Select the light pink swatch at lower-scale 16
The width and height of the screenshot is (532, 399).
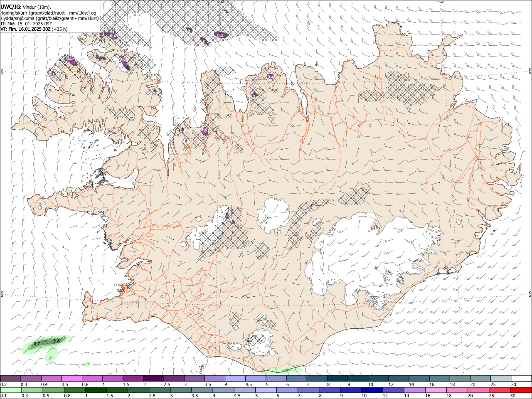[x=436, y=390]
